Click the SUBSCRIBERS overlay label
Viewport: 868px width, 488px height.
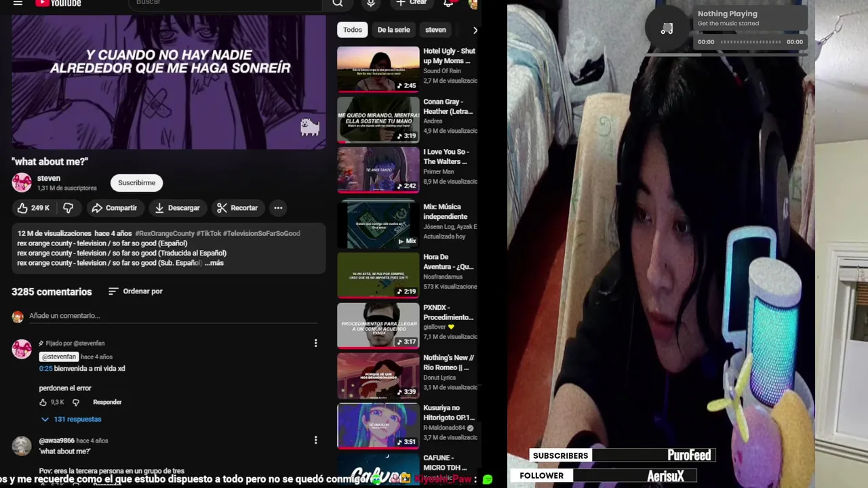click(560, 455)
